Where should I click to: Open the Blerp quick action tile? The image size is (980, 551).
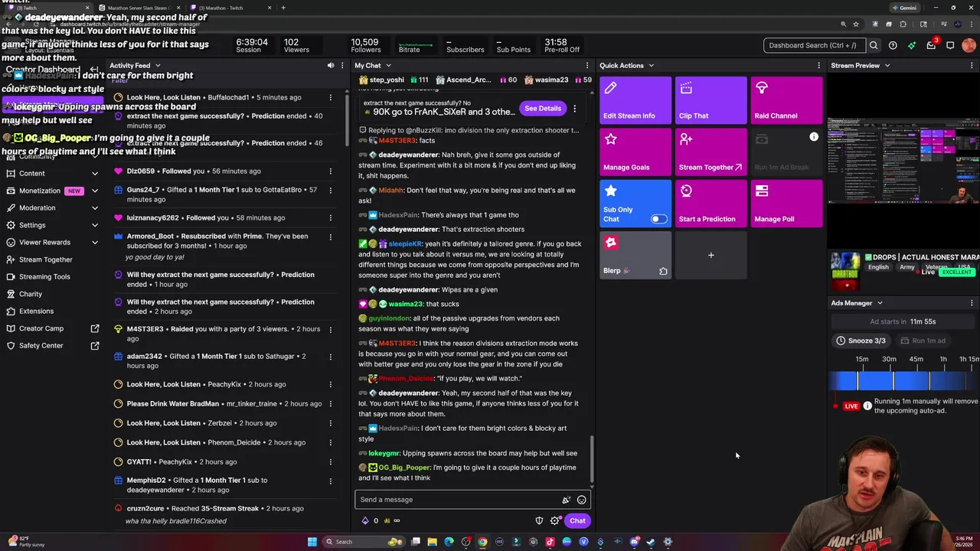pos(635,255)
